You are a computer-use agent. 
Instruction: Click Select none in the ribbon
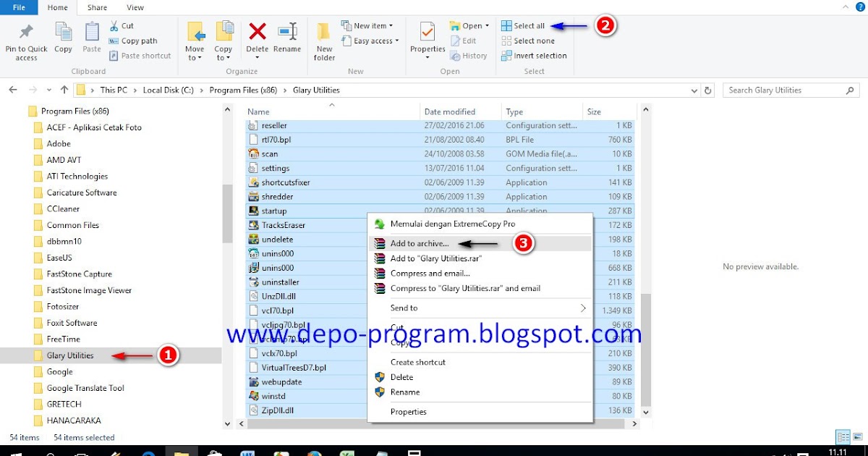pos(528,41)
